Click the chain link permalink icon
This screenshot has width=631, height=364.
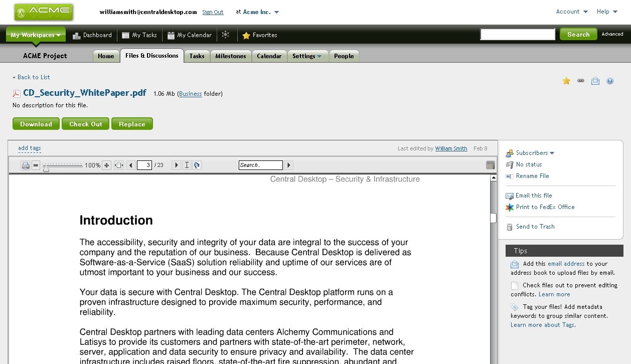pyautogui.click(x=581, y=81)
